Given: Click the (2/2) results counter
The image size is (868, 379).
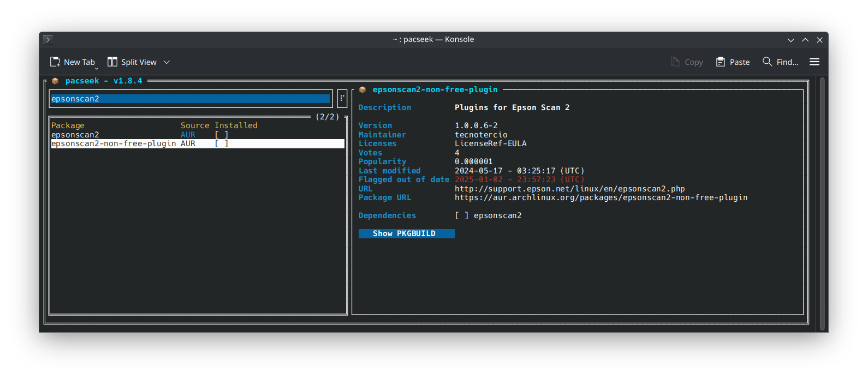Looking at the screenshot, I should 328,117.
